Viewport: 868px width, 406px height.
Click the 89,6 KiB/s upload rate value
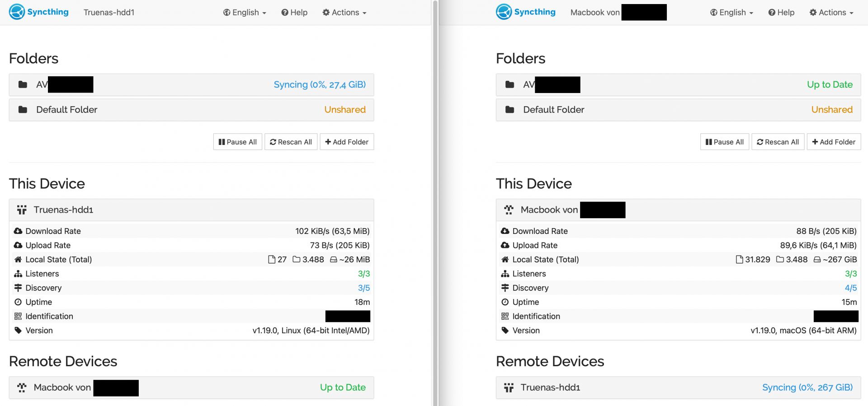point(818,245)
